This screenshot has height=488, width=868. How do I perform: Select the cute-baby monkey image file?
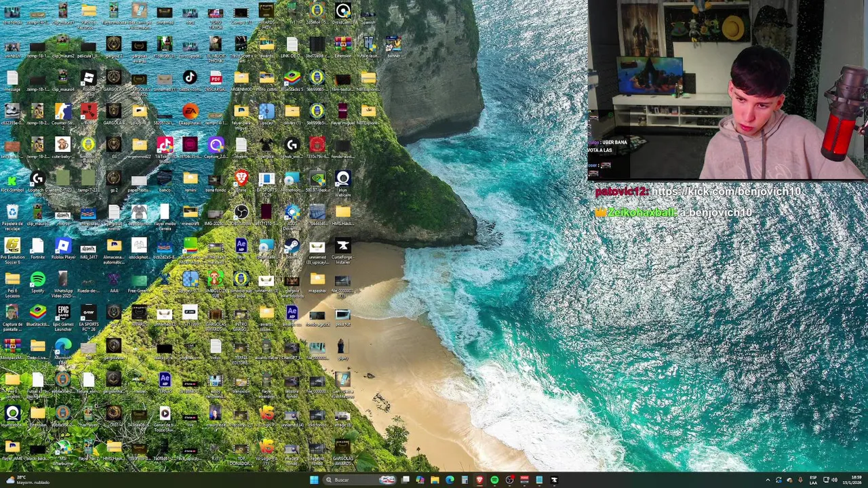coord(63,148)
